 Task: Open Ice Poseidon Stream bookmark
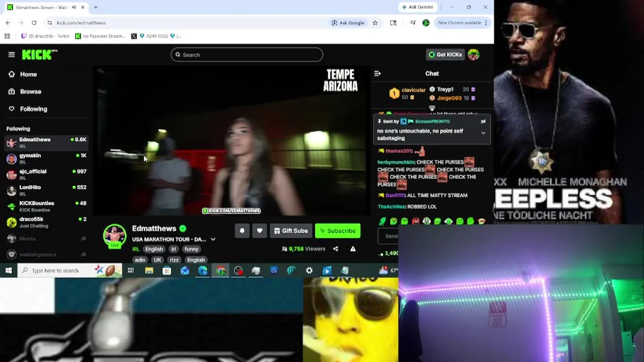100,36
